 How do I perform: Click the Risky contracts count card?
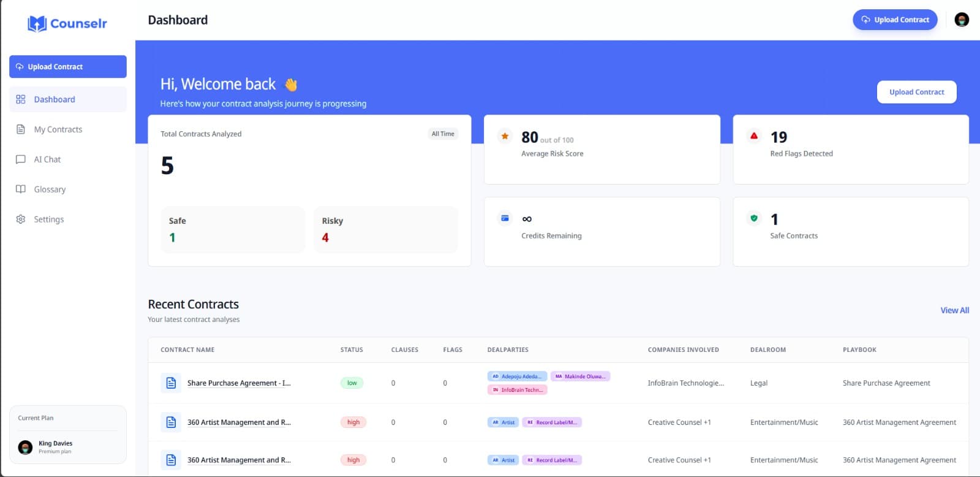click(385, 229)
